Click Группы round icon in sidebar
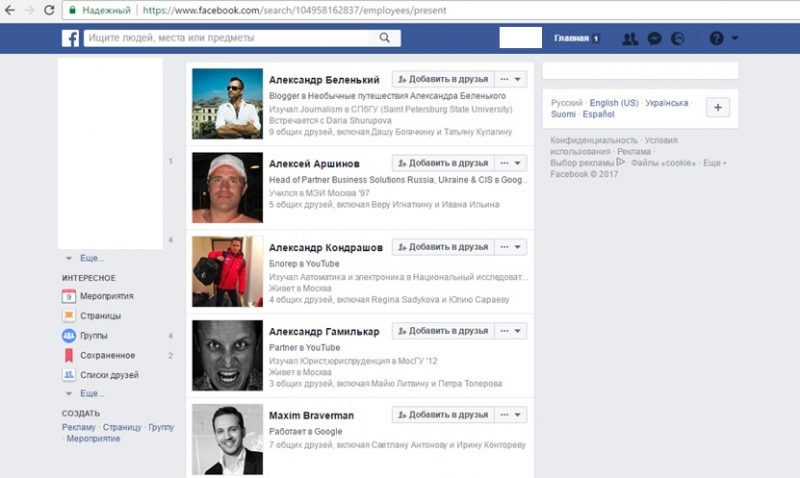 [x=69, y=336]
